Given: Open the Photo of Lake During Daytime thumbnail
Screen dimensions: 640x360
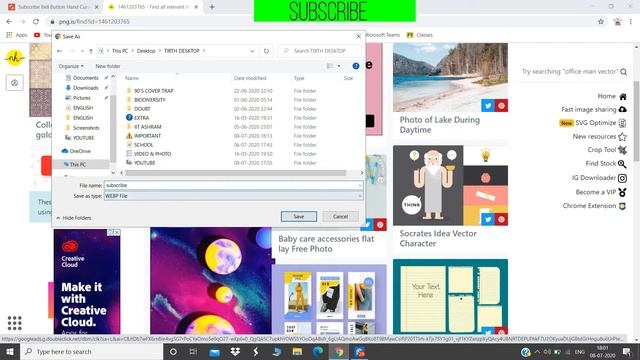Looking at the screenshot, I should [450, 77].
